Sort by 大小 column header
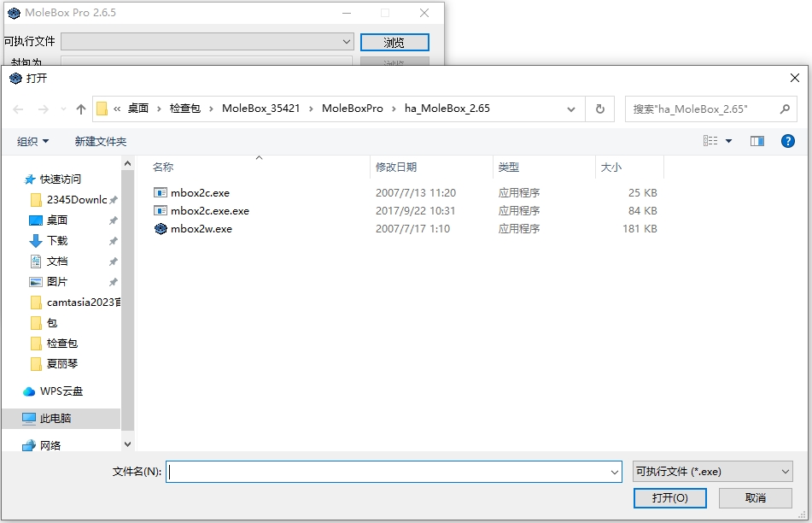 click(x=611, y=167)
